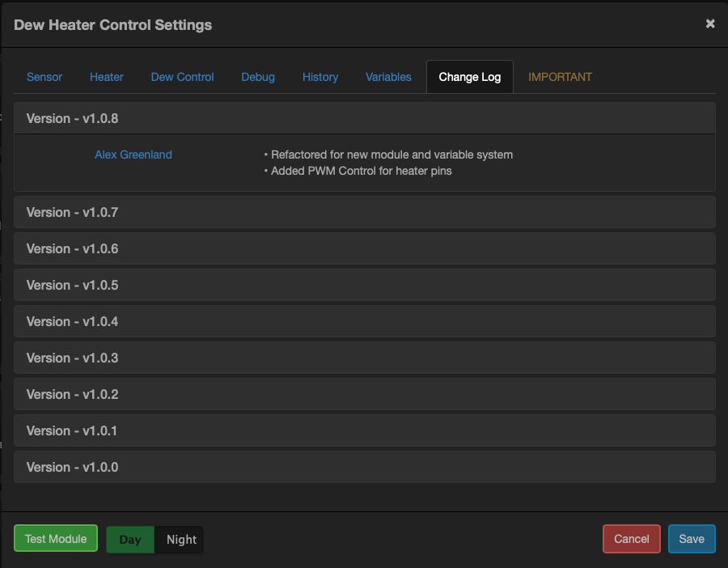Open the Heater tab
728x568 pixels.
coord(107,77)
